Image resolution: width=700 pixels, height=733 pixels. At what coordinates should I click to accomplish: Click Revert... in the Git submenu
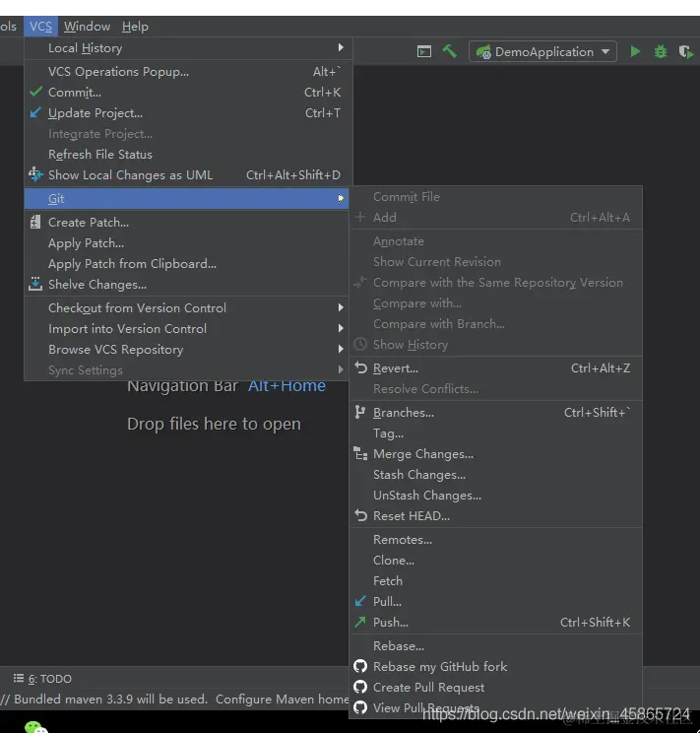click(496, 367)
